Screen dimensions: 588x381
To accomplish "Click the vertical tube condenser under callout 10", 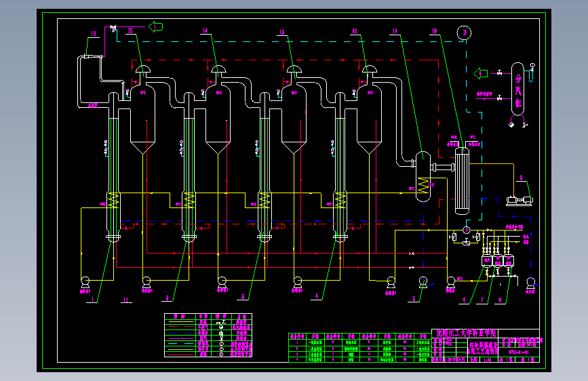I will (462, 181).
